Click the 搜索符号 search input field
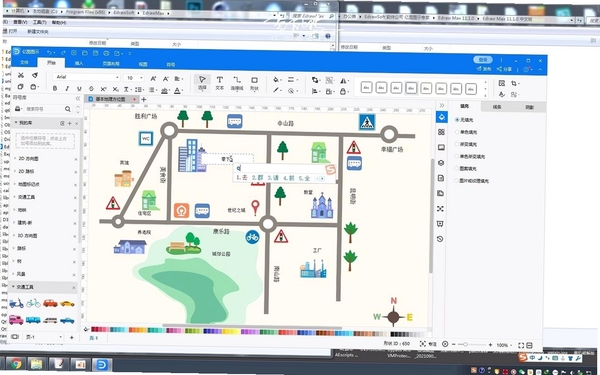The height and width of the screenshot is (375, 600). (44, 109)
